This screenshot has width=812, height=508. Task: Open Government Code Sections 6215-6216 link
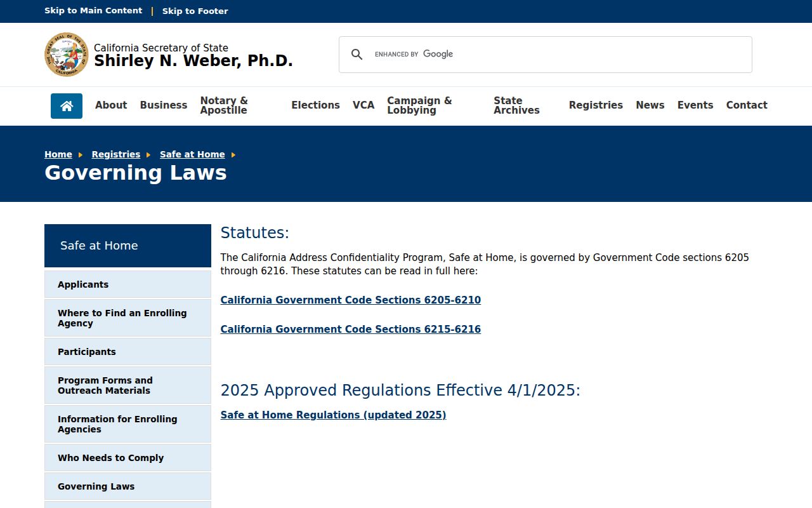tap(351, 330)
